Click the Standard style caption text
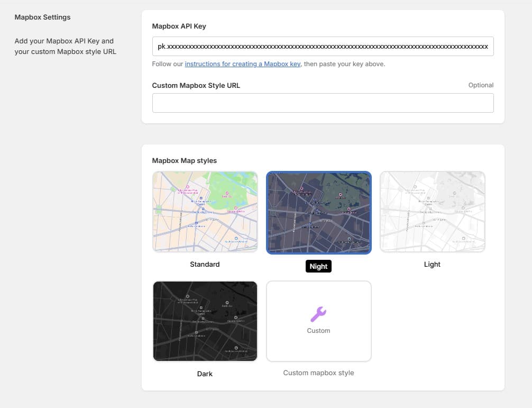Viewport: 532px width, 408px height. [x=205, y=264]
